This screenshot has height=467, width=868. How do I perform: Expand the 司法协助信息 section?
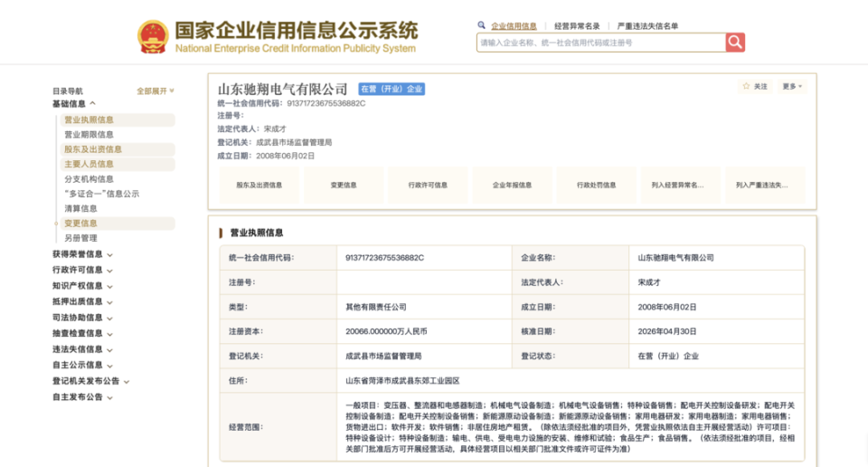82,318
